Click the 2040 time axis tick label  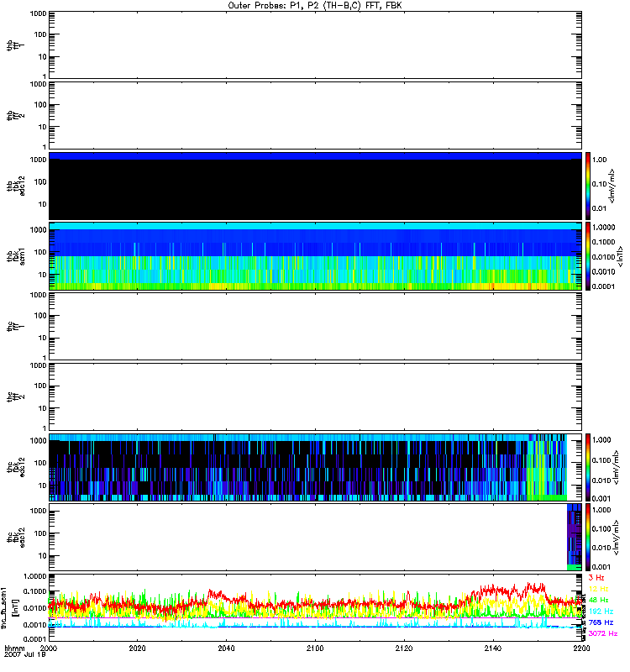(x=227, y=649)
